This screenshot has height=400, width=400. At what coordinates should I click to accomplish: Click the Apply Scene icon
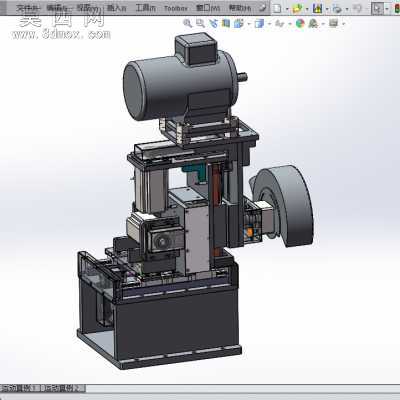click(x=313, y=23)
